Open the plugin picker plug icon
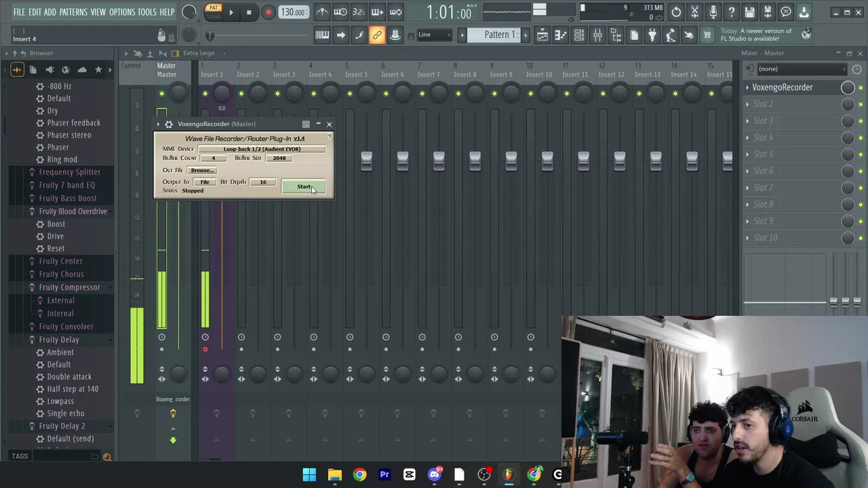The image size is (868, 488). click(x=652, y=35)
